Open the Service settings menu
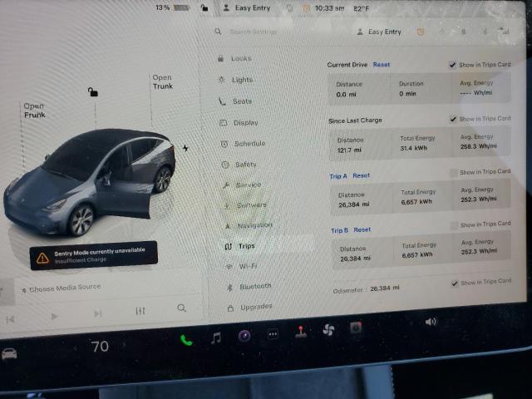Viewport: 532px width, 399px height. point(242,185)
